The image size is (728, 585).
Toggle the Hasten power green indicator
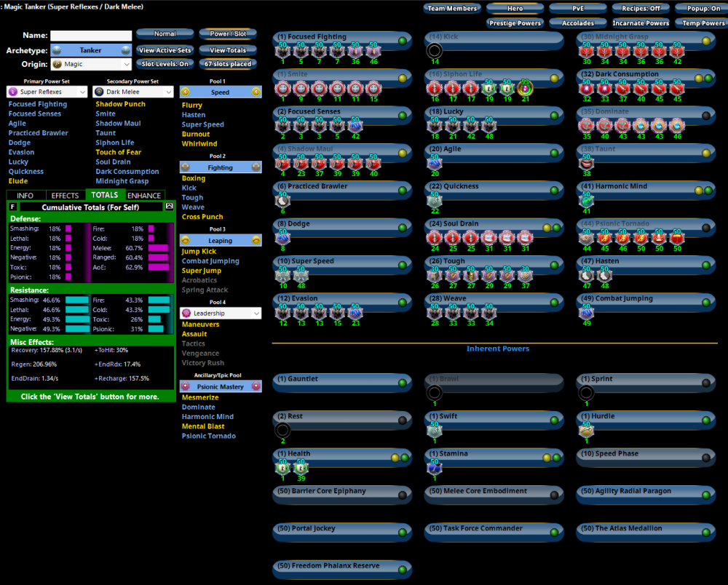(705, 263)
